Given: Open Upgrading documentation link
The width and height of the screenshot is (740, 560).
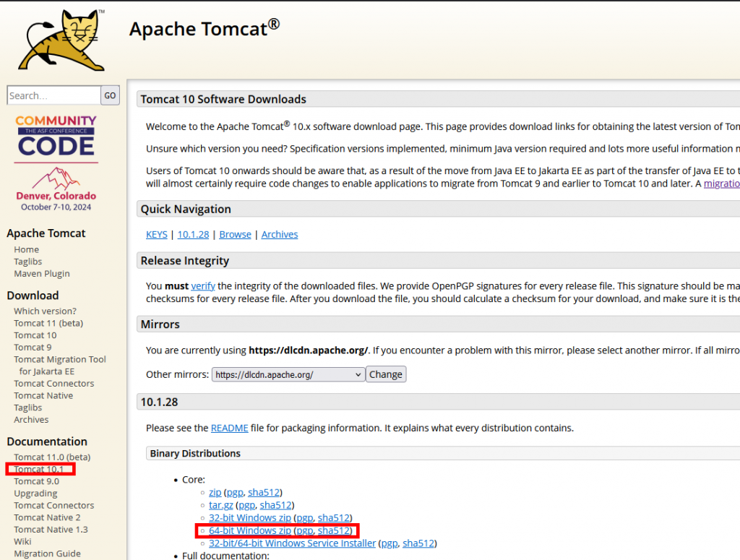Looking at the screenshot, I should pyautogui.click(x=35, y=494).
